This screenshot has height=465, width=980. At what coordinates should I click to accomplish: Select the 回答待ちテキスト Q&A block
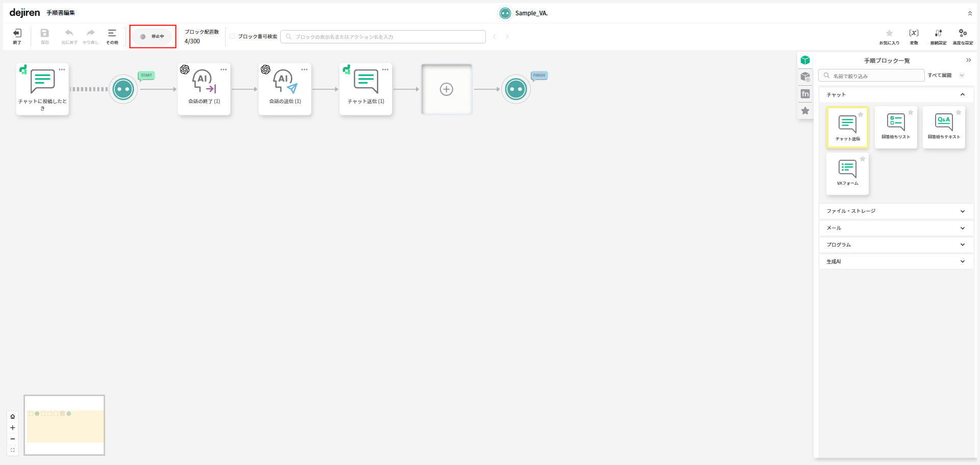tap(944, 127)
